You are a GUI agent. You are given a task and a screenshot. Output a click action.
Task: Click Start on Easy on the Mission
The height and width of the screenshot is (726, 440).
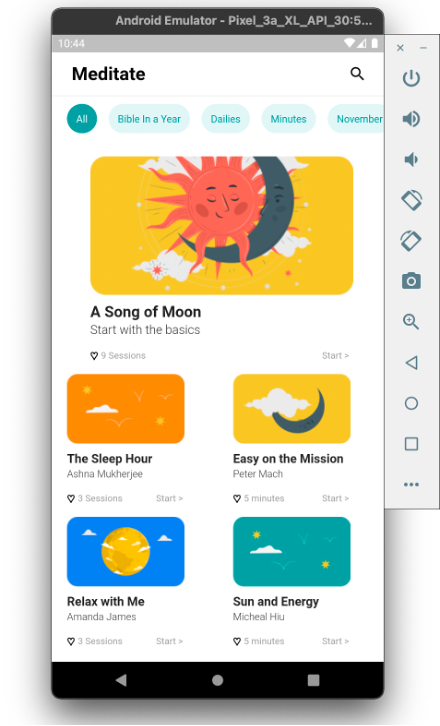tap(335, 498)
